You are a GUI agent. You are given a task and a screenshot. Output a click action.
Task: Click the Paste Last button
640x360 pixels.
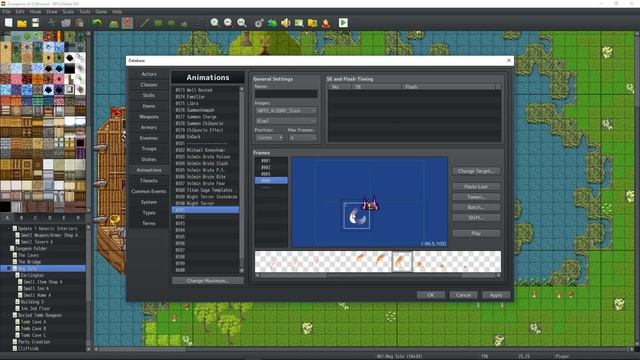click(476, 187)
